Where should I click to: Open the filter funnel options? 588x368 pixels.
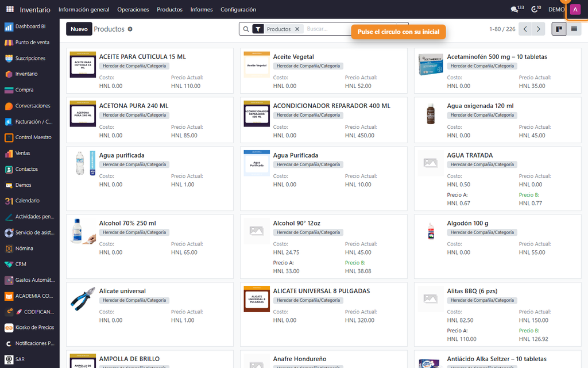point(258,29)
